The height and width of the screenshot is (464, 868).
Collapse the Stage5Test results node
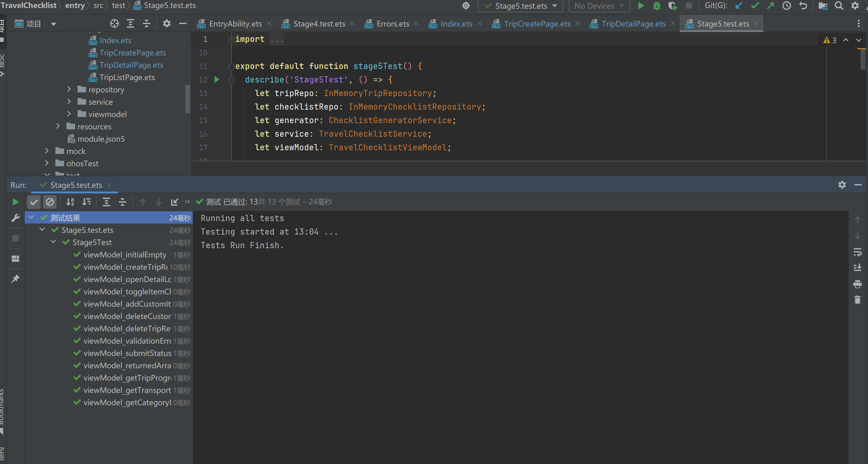[x=53, y=242]
